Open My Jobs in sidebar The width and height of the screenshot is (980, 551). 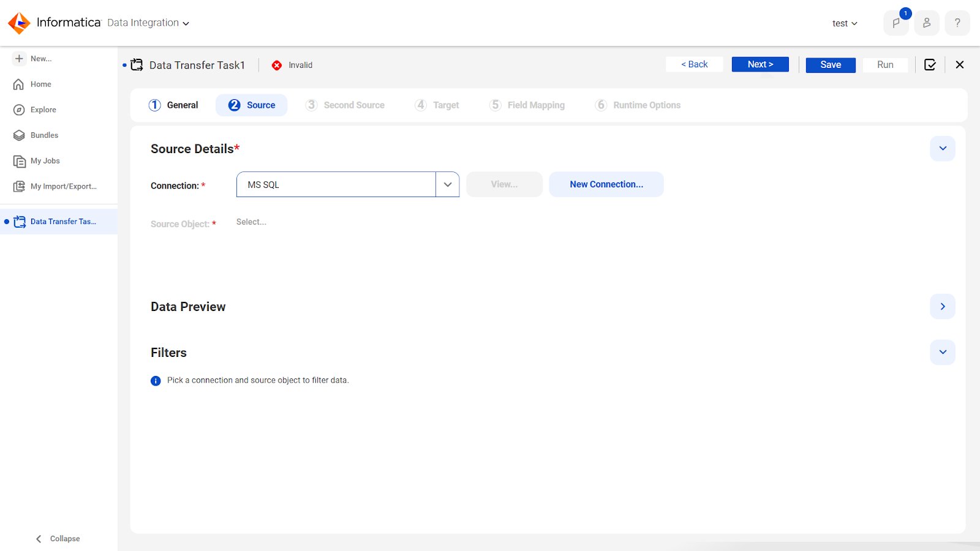point(45,161)
